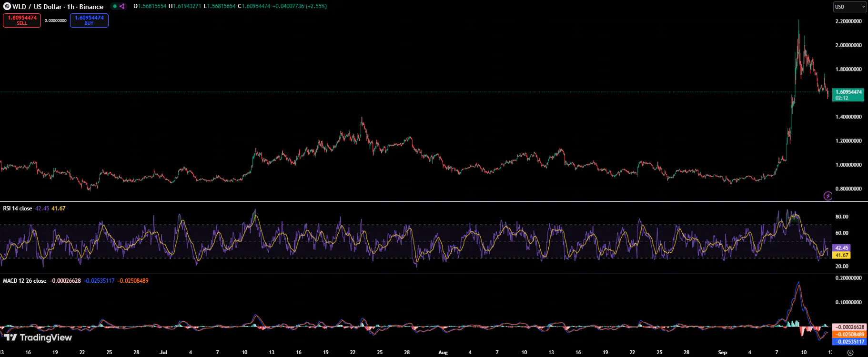
Task: Click the green market status dot
Action: pos(115,7)
